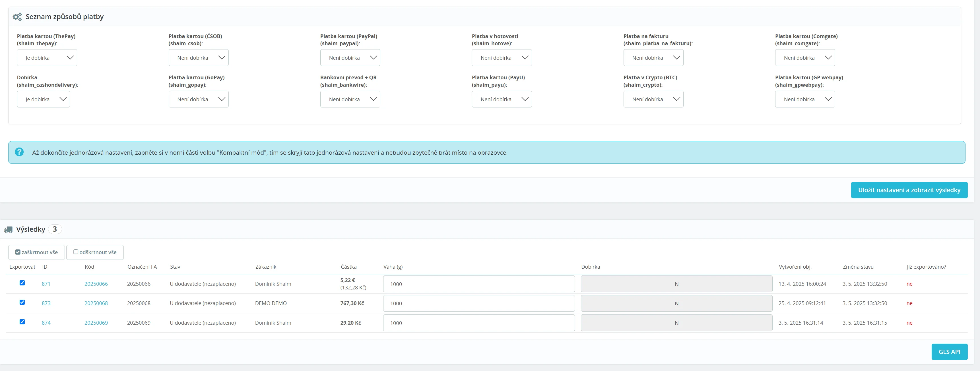The width and height of the screenshot is (980, 371).
Task: Open the Platba v Crypto (BTC) dropdown
Action: click(x=653, y=99)
